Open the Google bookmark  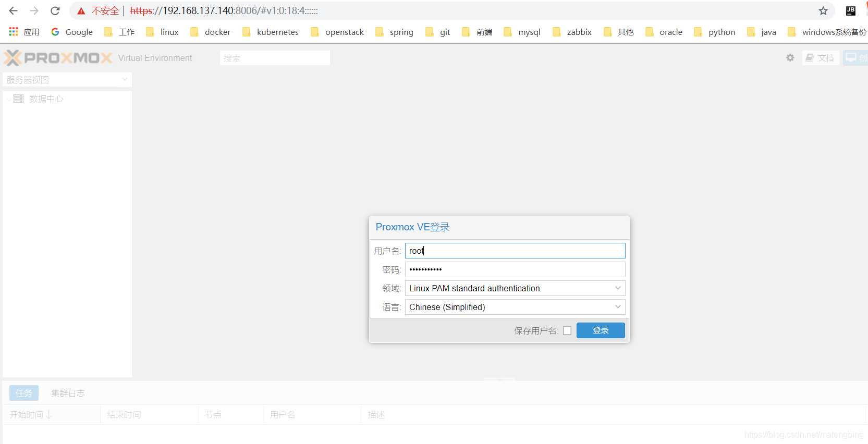pyautogui.click(x=72, y=32)
